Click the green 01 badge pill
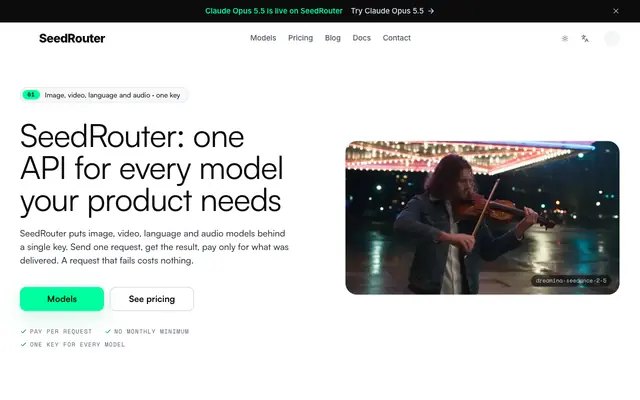 tap(31, 95)
